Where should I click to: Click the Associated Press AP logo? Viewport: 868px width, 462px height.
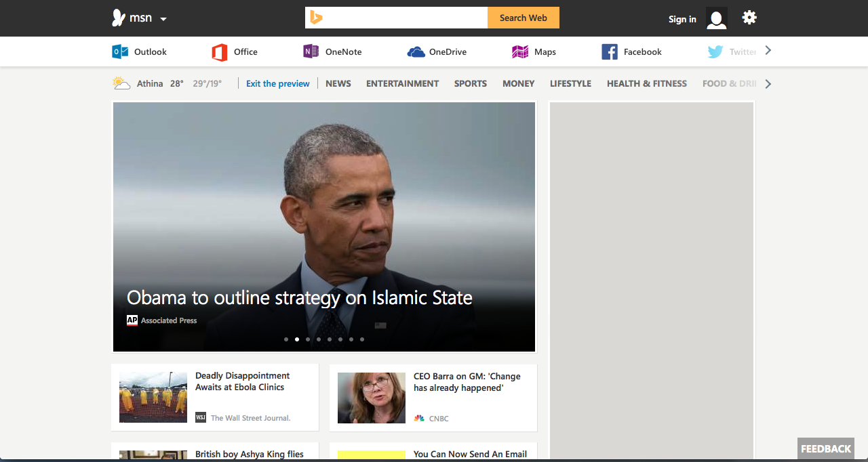132,320
